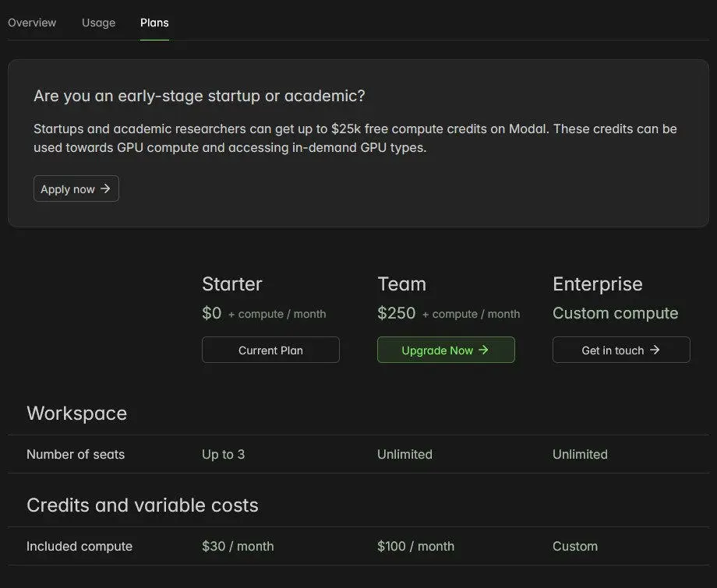Click the '$100 / month' included compute value
The width and height of the screenshot is (717, 588).
coord(415,547)
